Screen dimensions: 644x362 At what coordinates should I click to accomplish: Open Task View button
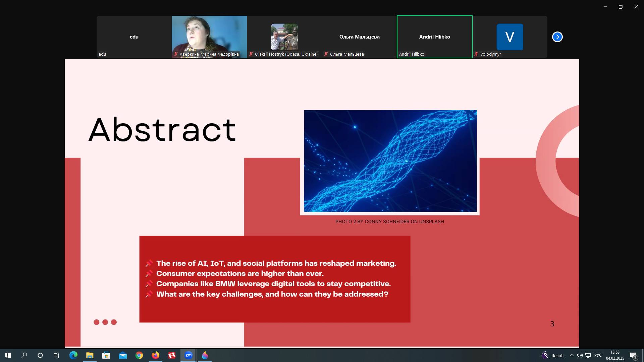click(56, 355)
